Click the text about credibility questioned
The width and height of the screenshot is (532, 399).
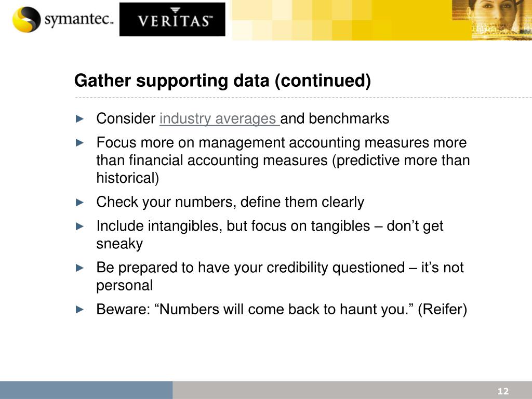tap(280, 276)
